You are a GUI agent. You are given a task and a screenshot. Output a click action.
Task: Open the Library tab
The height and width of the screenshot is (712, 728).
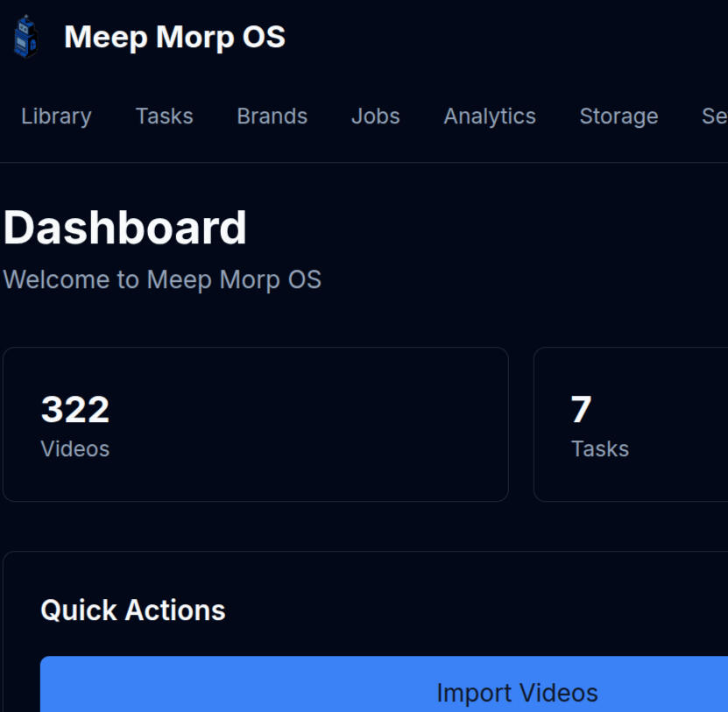56,116
